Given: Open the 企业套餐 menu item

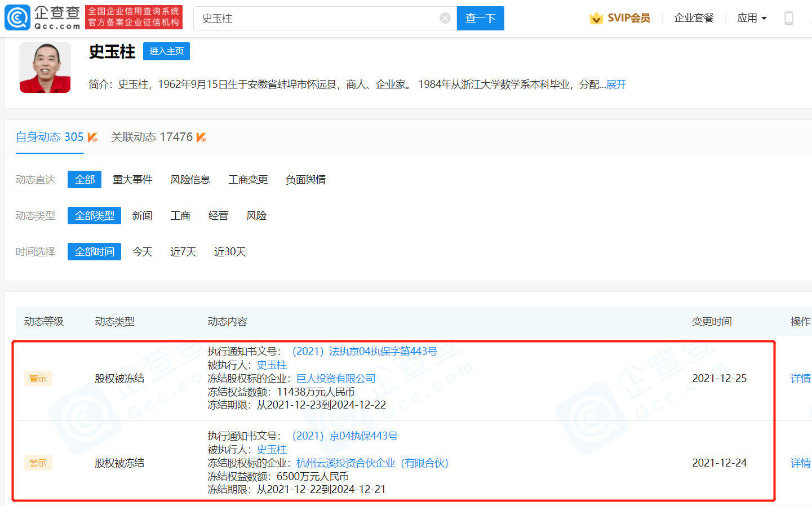Looking at the screenshot, I should (x=693, y=17).
